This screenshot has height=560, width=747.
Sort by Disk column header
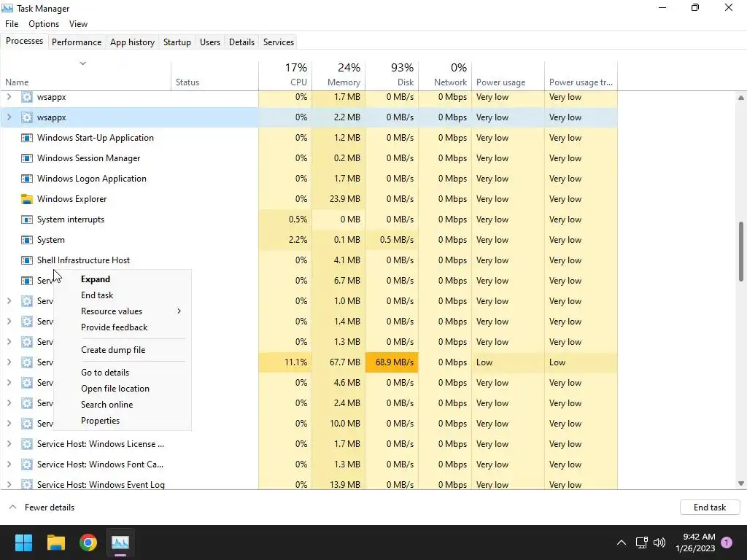[392, 75]
